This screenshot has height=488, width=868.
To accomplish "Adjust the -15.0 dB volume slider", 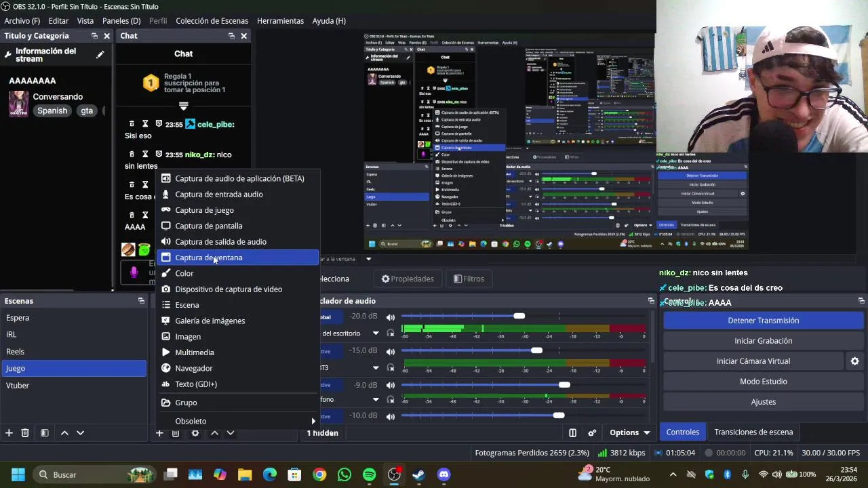I will 536,351.
